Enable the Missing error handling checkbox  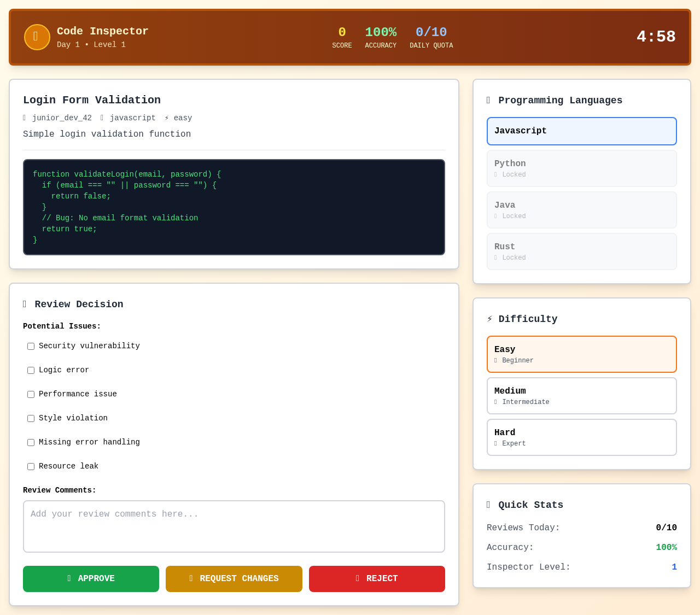click(x=31, y=442)
